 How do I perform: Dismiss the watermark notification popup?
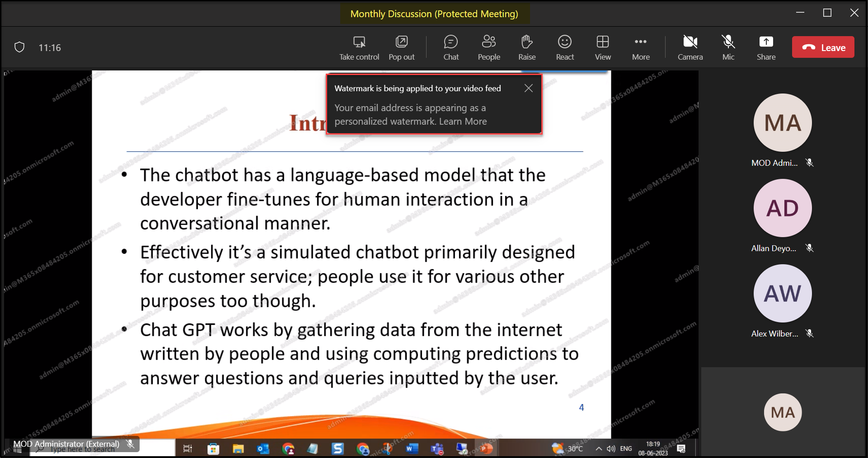pyautogui.click(x=528, y=89)
